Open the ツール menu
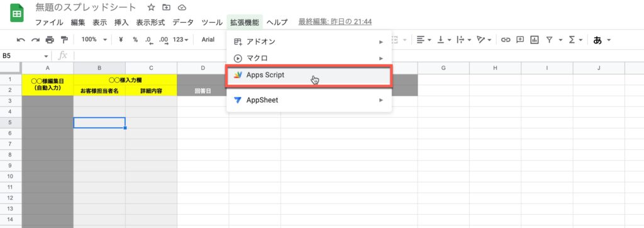Image resolution: width=644 pixels, height=228 pixels. [213, 22]
